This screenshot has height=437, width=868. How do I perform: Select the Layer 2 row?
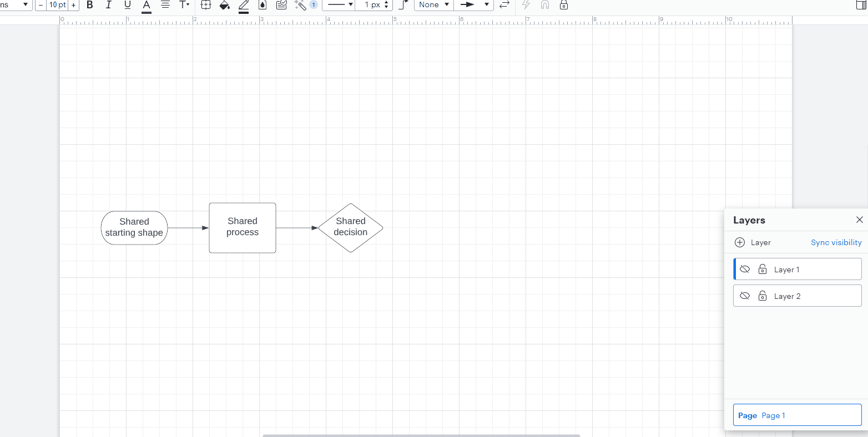click(798, 296)
